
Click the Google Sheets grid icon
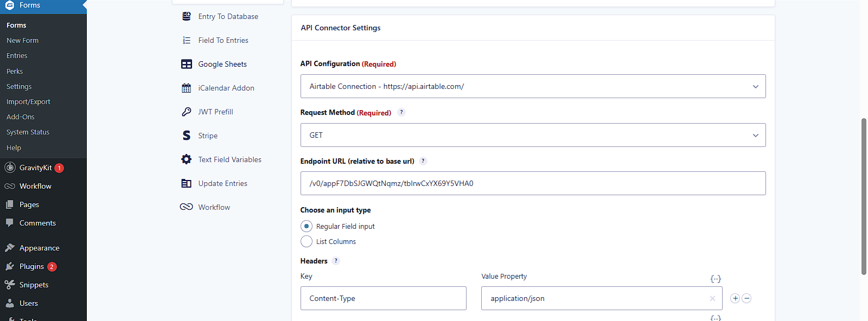click(x=186, y=64)
